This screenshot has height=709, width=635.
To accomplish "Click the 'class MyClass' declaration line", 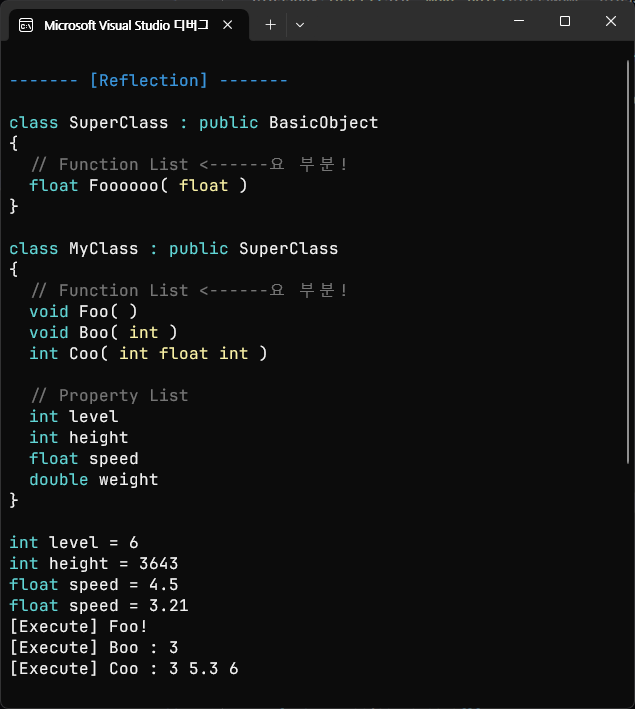I will pyautogui.click(x=173, y=248).
